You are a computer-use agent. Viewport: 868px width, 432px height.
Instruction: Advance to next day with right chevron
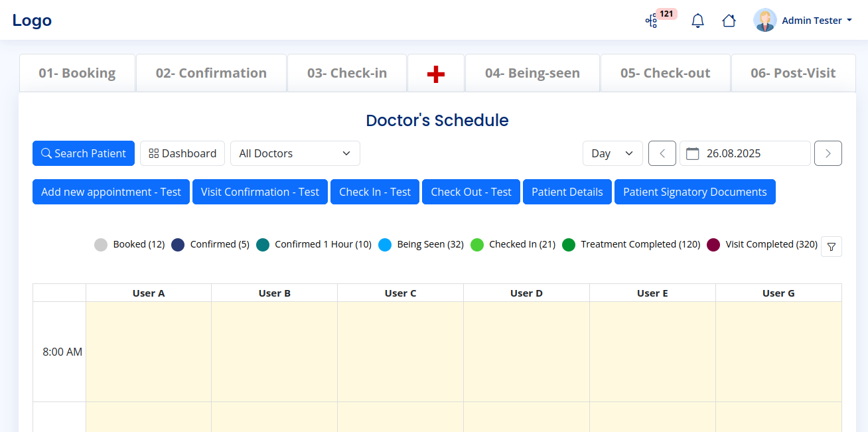tap(828, 153)
